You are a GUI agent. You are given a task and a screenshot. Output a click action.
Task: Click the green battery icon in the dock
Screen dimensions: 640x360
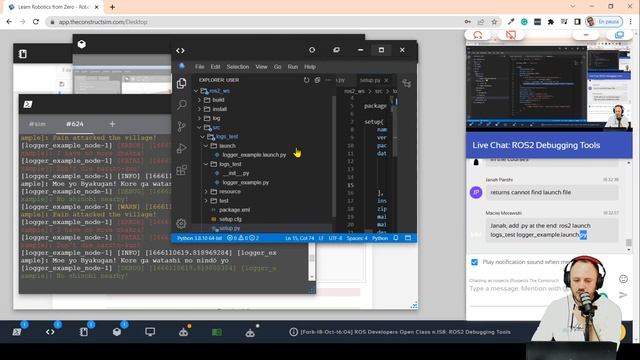pos(217,332)
